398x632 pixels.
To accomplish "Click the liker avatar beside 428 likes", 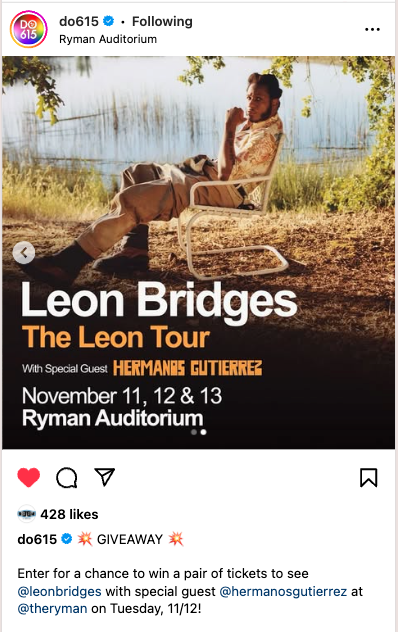I will point(27,514).
